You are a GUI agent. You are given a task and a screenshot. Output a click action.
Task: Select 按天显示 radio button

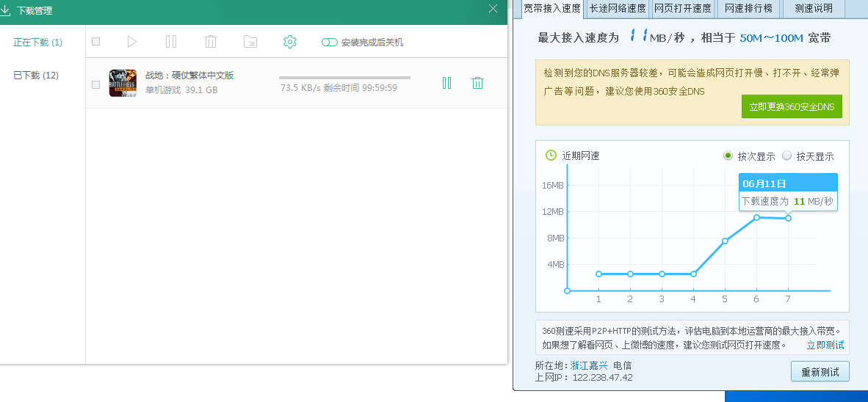click(786, 156)
